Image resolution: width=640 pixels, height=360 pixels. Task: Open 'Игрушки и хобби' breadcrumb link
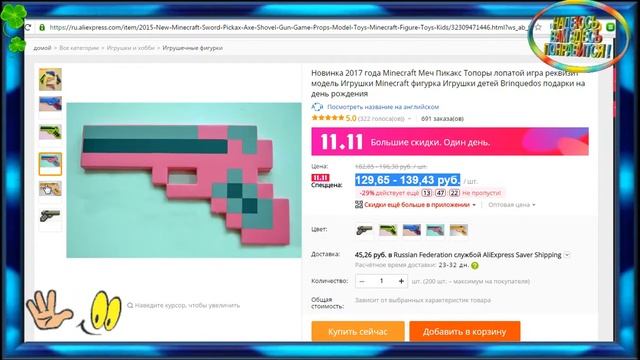131,48
